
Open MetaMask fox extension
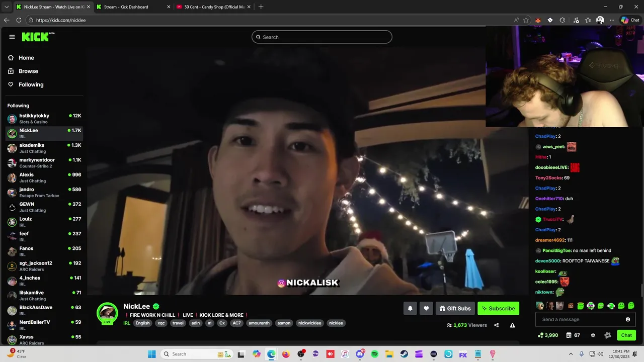click(538, 20)
